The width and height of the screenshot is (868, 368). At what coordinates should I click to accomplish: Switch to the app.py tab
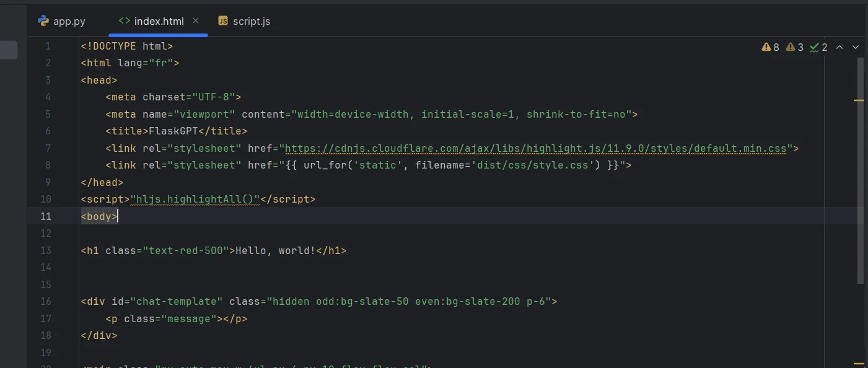pos(69,21)
